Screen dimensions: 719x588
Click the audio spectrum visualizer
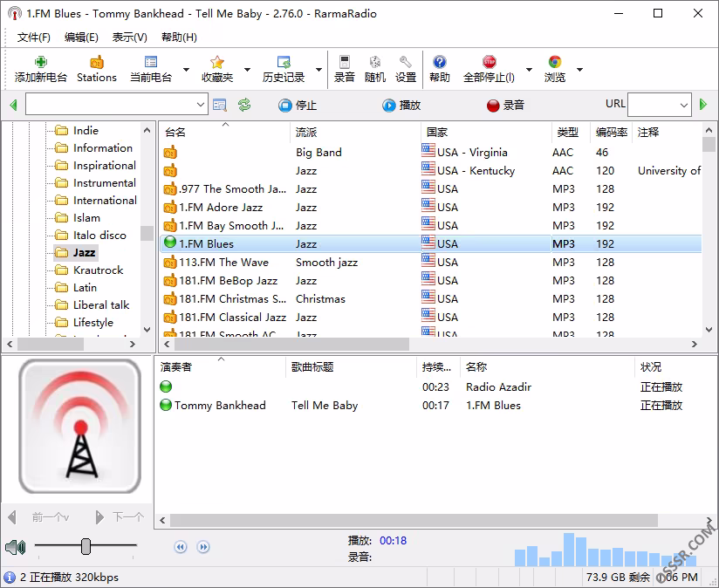[x=606, y=549]
